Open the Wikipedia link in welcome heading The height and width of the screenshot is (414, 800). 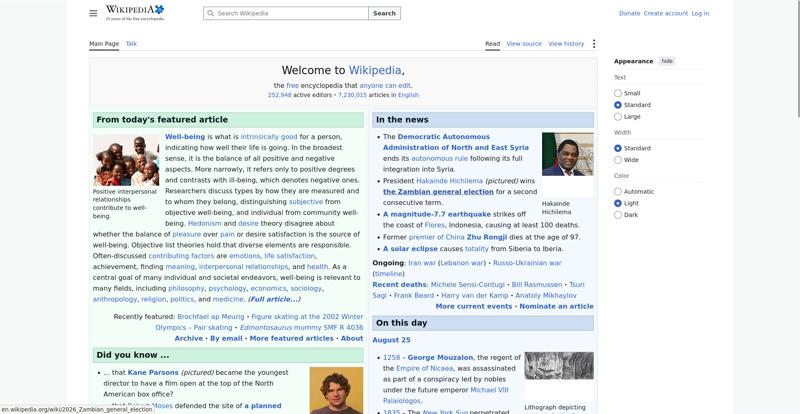375,70
